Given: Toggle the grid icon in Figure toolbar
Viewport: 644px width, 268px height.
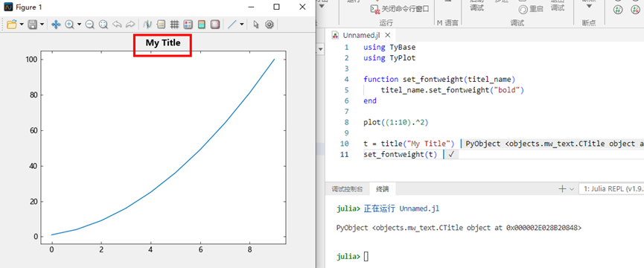Looking at the screenshot, I should (174, 25).
